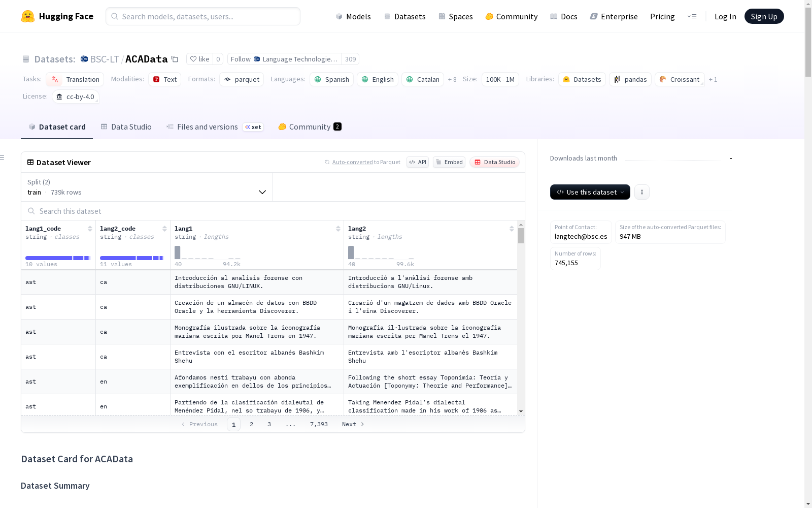Click the Croissant library icon

click(x=663, y=79)
